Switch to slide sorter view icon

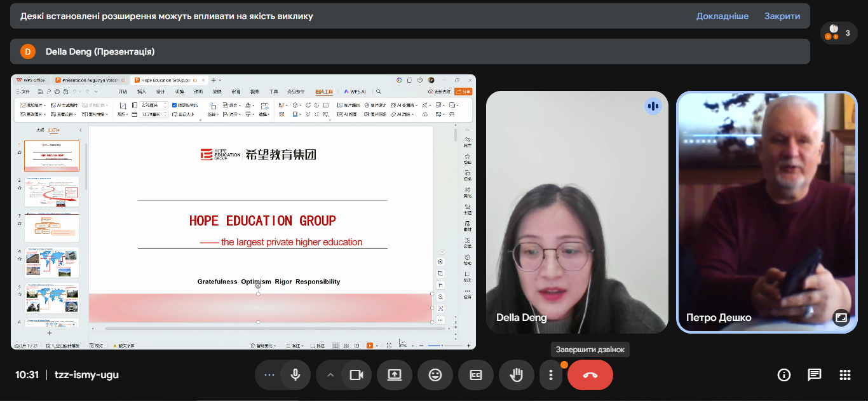345,346
